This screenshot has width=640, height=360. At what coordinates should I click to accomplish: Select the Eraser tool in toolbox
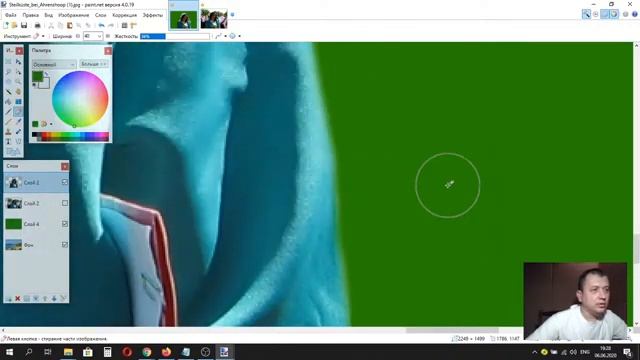[x=18, y=111]
